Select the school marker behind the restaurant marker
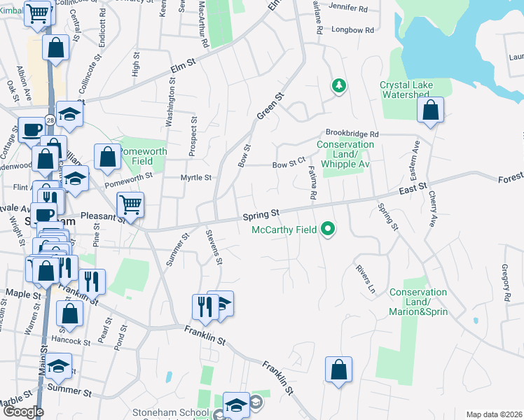Screen dimensions: 524x420 pyautogui.click(x=226, y=304)
